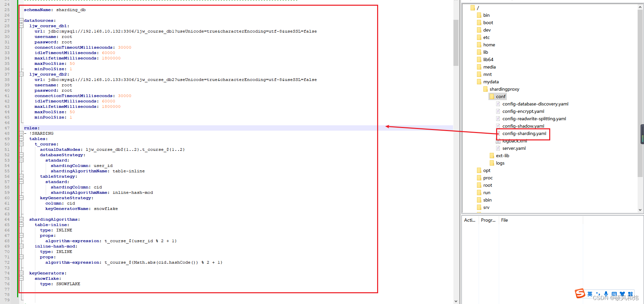Click the 'schemaName: sharding_db' line

click(x=55, y=10)
